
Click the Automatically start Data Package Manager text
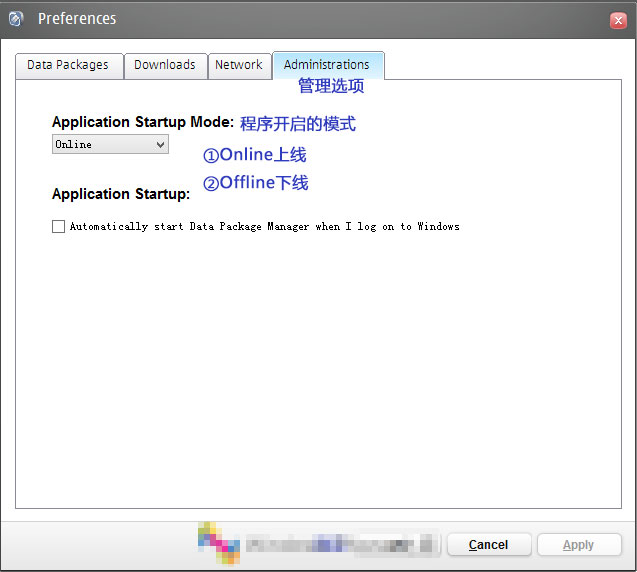pos(264,226)
